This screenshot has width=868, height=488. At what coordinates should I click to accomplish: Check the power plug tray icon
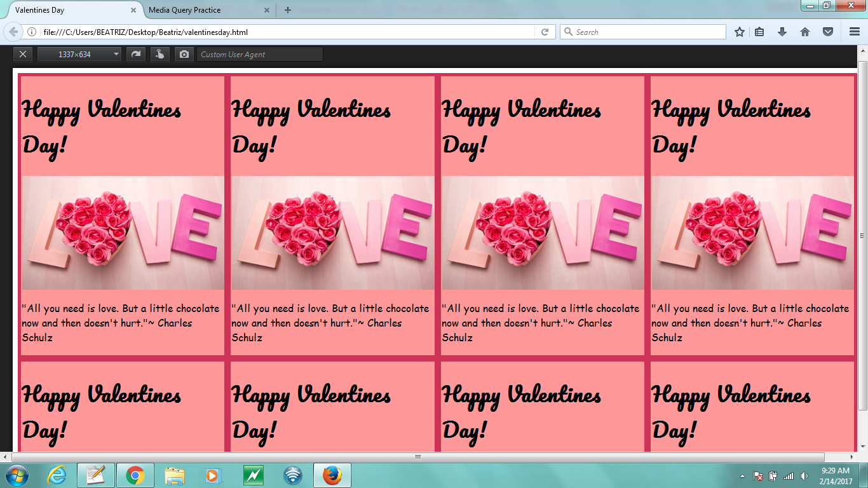point(773,476)
